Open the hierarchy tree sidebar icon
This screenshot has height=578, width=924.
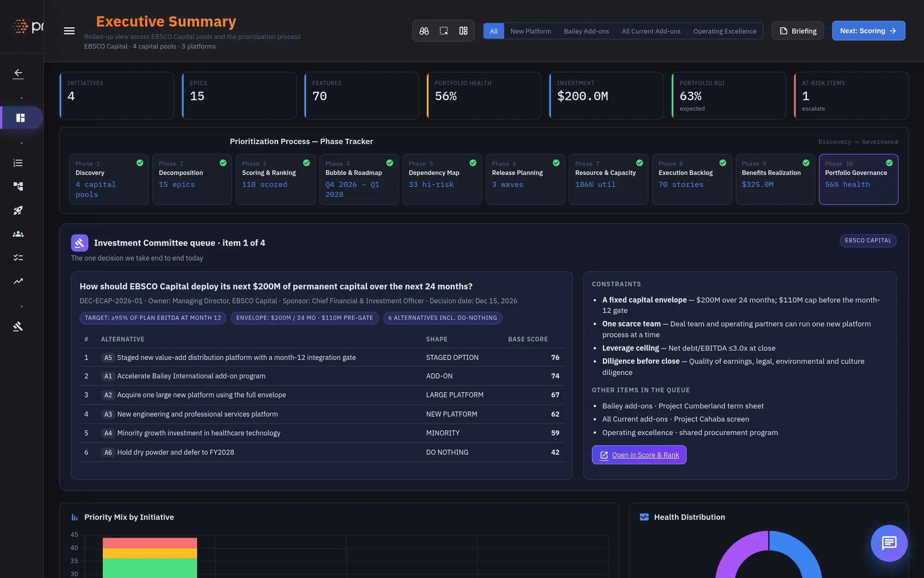(18, 186)
